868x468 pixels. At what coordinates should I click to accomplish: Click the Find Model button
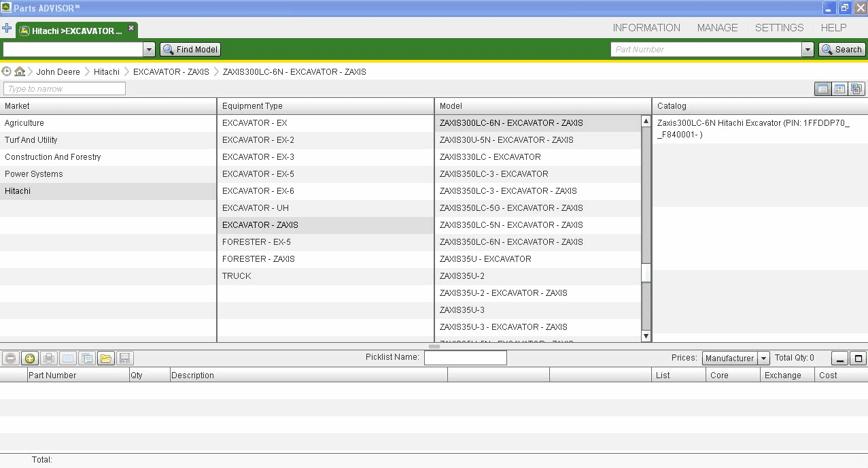[190, 49]
